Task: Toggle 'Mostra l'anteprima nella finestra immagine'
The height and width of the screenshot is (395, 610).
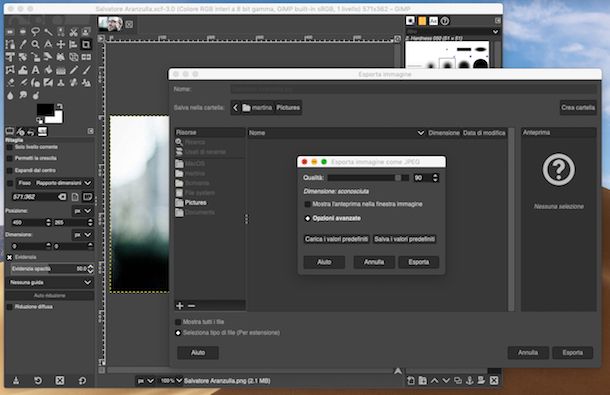Action: 307,204
